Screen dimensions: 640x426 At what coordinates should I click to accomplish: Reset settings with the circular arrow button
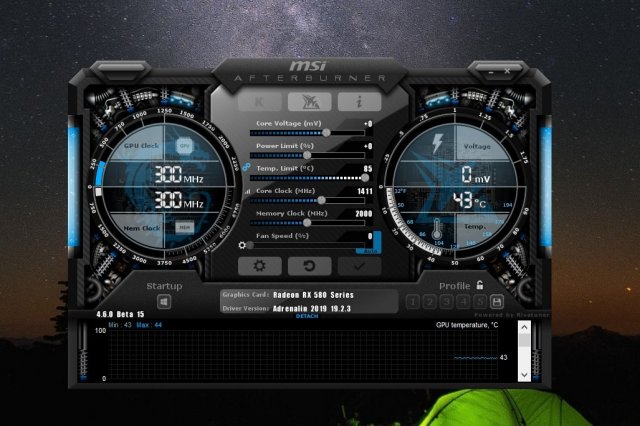pos(309,266)
